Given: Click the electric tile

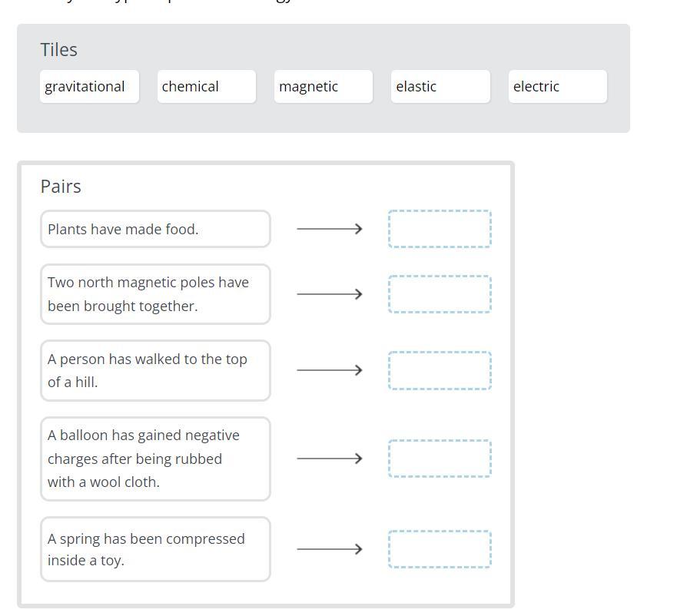Looking at the screenshot, I should 557,87.
